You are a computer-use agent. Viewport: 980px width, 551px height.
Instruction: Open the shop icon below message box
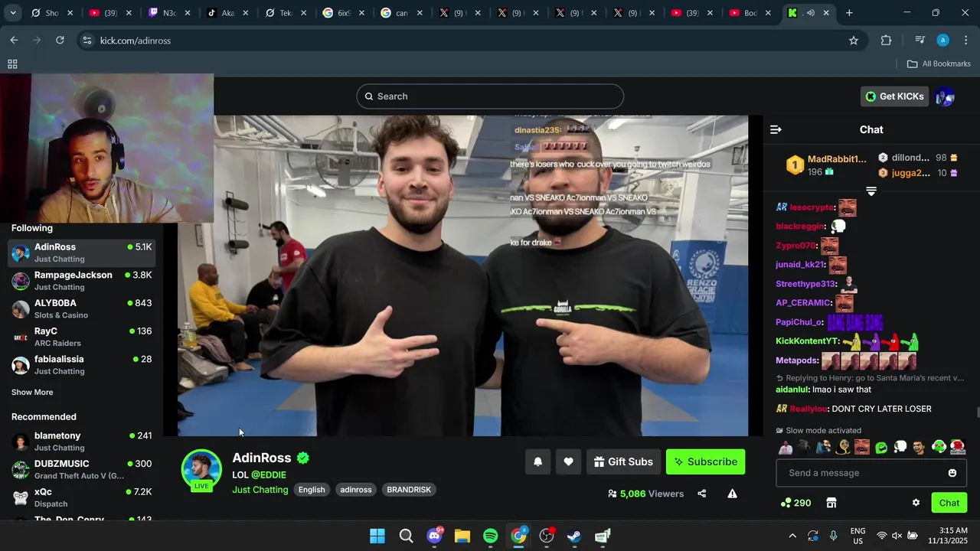pos(831,503)
